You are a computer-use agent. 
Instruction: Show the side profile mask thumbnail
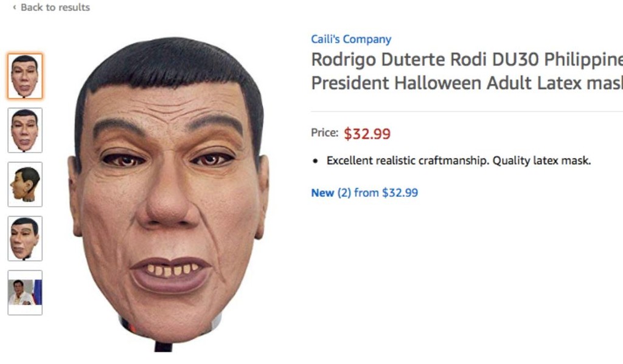point(25,184)
